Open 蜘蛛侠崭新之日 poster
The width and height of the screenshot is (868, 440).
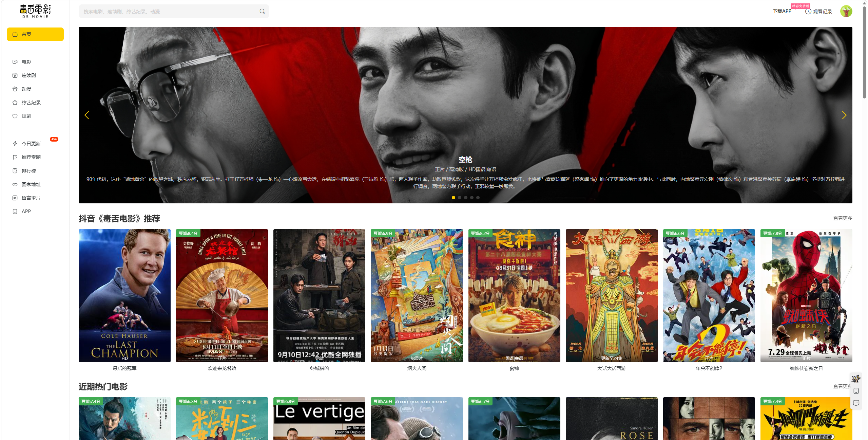click(x=806, y=296)
